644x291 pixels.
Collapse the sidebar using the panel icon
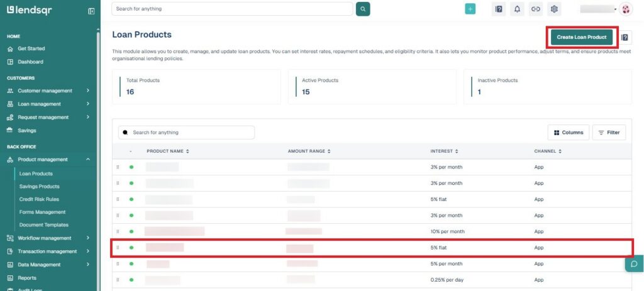91,11
